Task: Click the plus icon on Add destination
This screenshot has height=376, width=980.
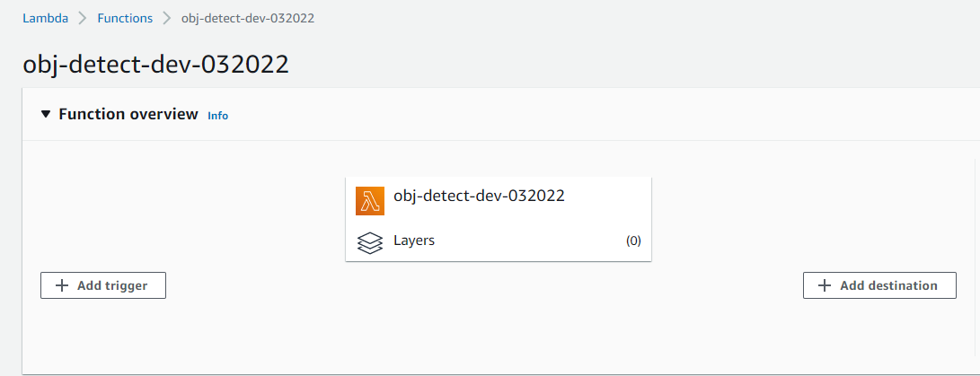Action: coord(825,285)
